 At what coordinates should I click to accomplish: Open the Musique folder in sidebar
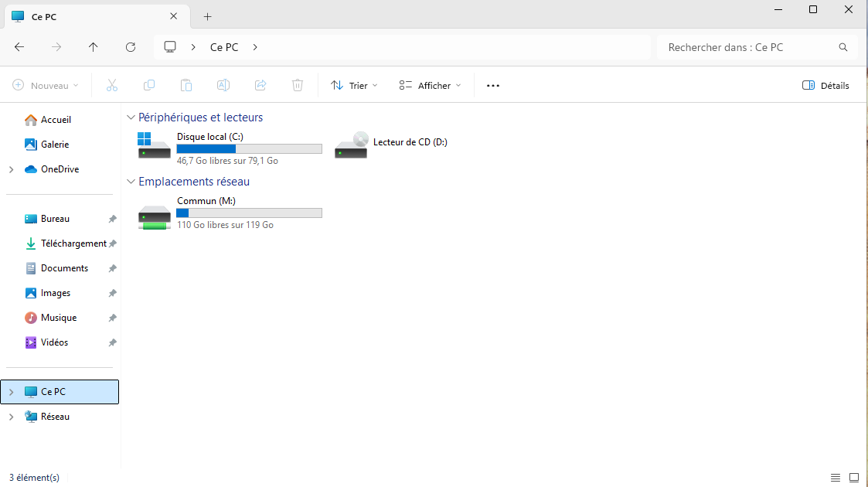coord(60,318)
